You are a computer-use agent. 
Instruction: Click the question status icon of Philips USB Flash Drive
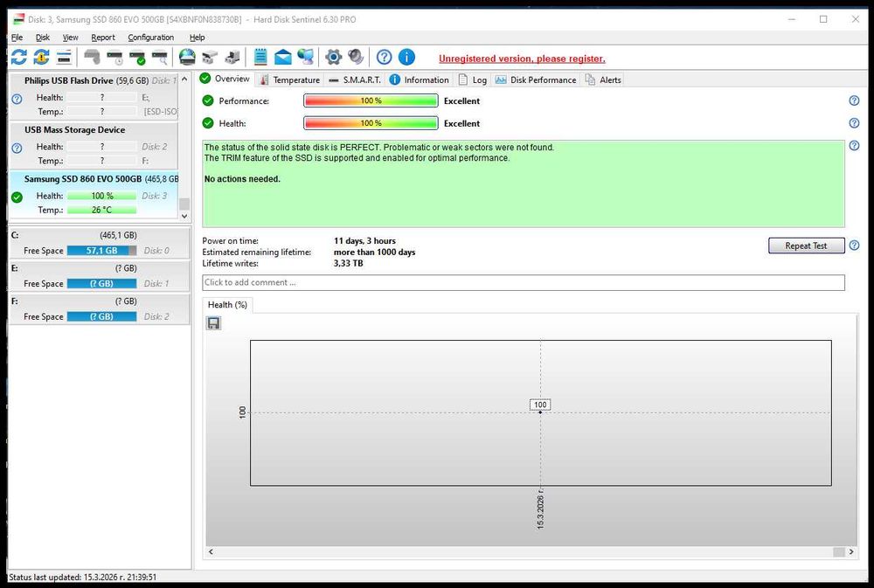click(x=17, y=99)
